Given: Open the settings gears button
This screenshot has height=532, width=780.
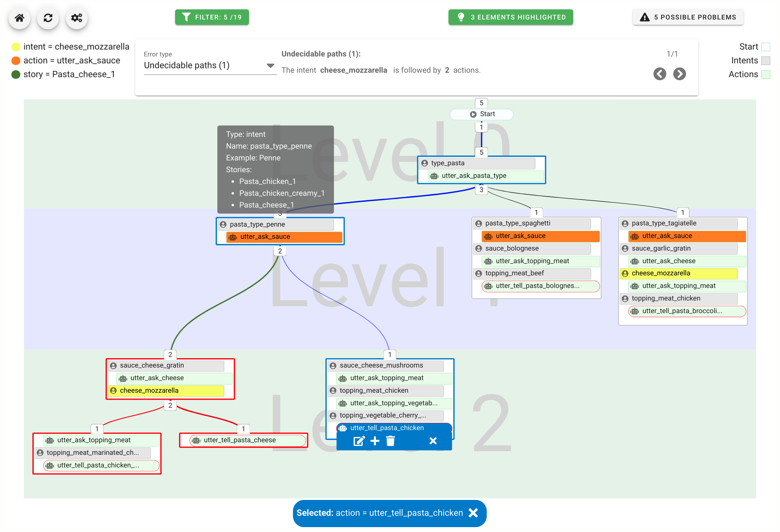Looking at the screenshot, I should tap(77, 18).
